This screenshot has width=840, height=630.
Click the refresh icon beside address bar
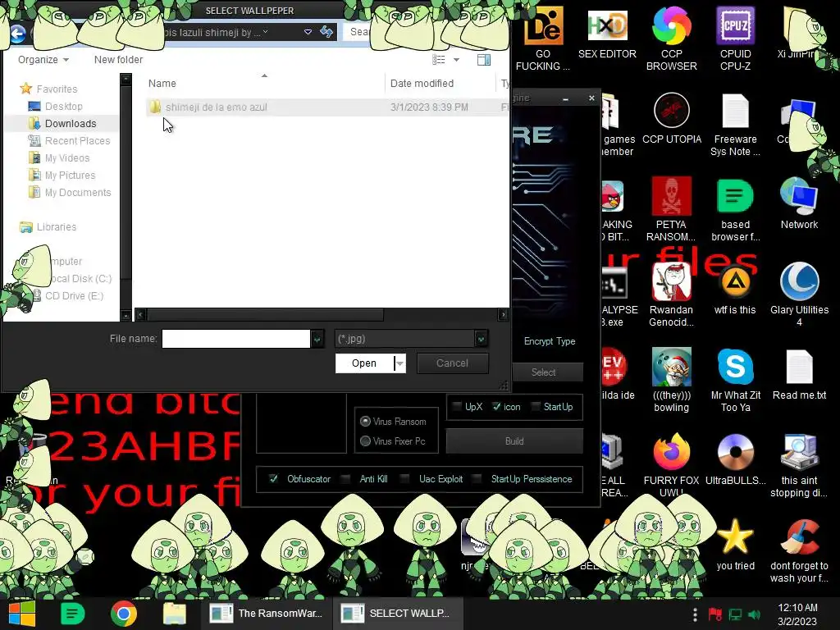click(x=326, y=32)
